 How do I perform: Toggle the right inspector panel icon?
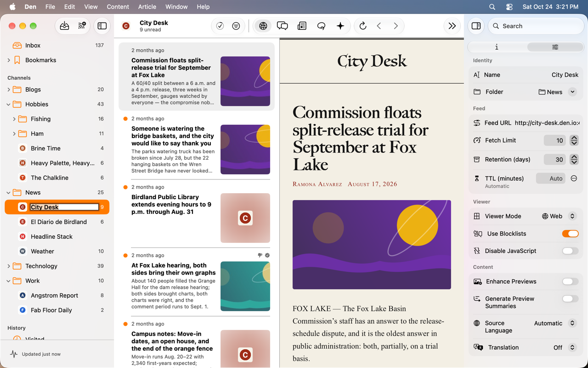click(476, 26)
